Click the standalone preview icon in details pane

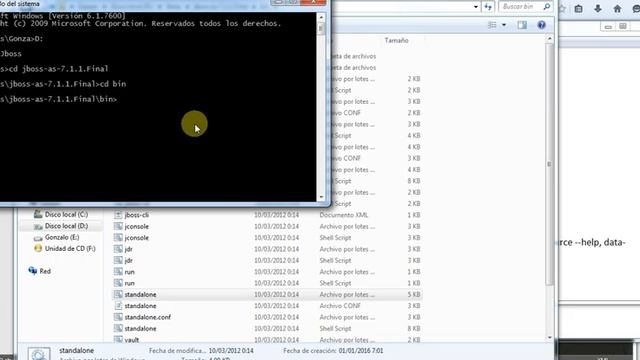(x=39, y=353)
